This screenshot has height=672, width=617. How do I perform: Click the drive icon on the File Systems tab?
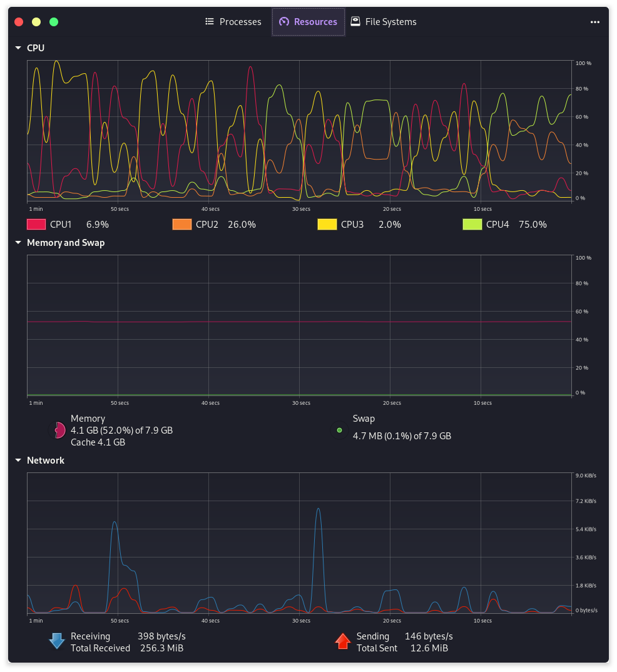[x=354, y=21]
